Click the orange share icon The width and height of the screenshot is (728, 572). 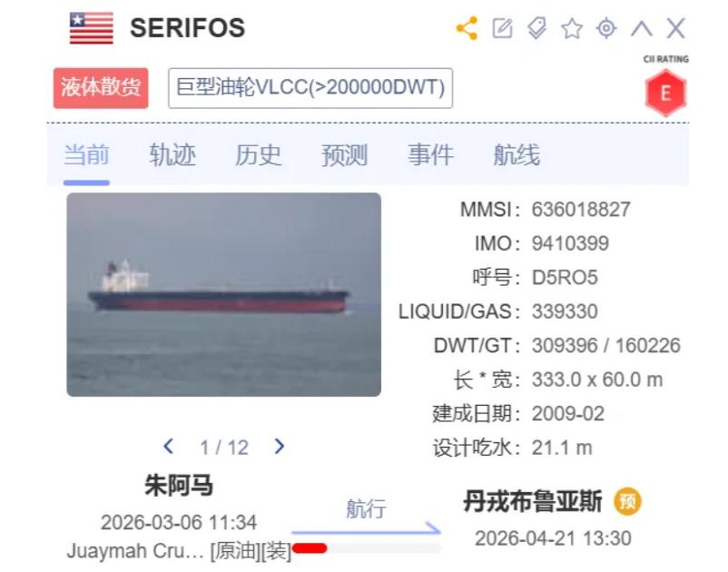point(467,28)
